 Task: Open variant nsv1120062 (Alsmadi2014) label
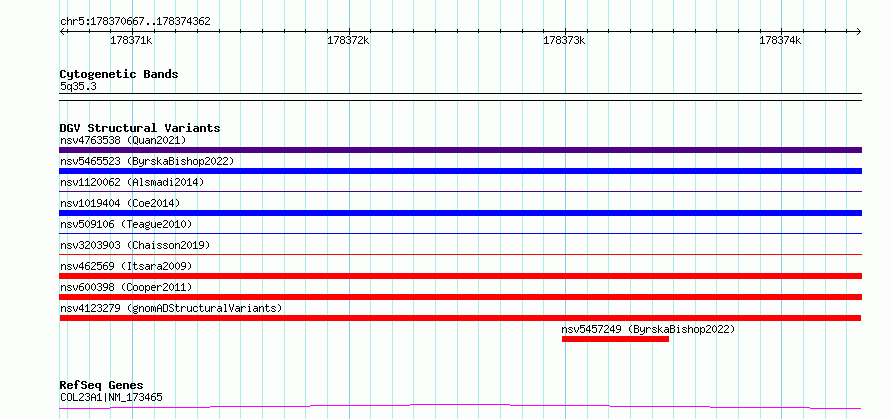[x=132, y=182]
